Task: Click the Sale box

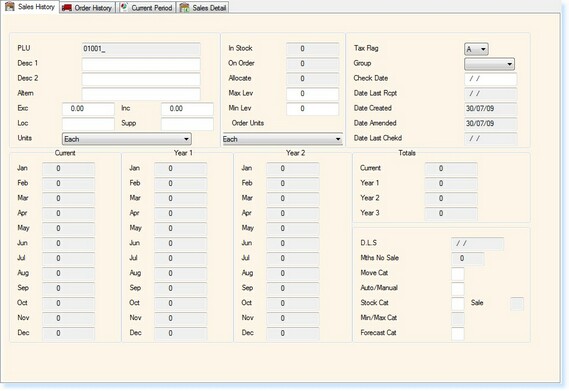Action: point(517,304)
